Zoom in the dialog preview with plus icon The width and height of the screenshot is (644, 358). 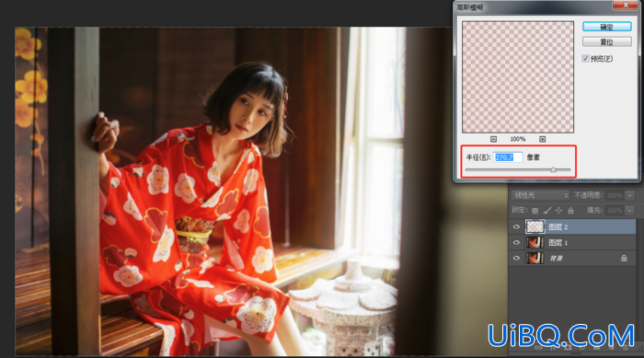click(x=542, y=139)
